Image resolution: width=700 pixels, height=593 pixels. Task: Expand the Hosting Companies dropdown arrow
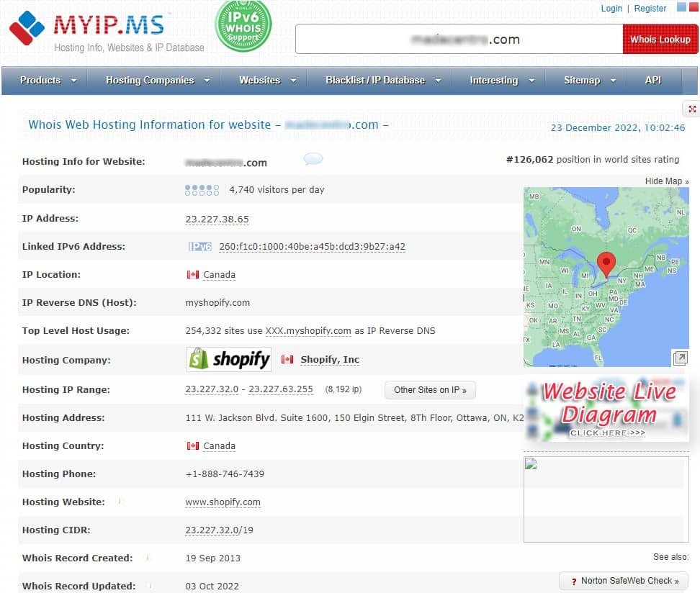pos(207,81)
